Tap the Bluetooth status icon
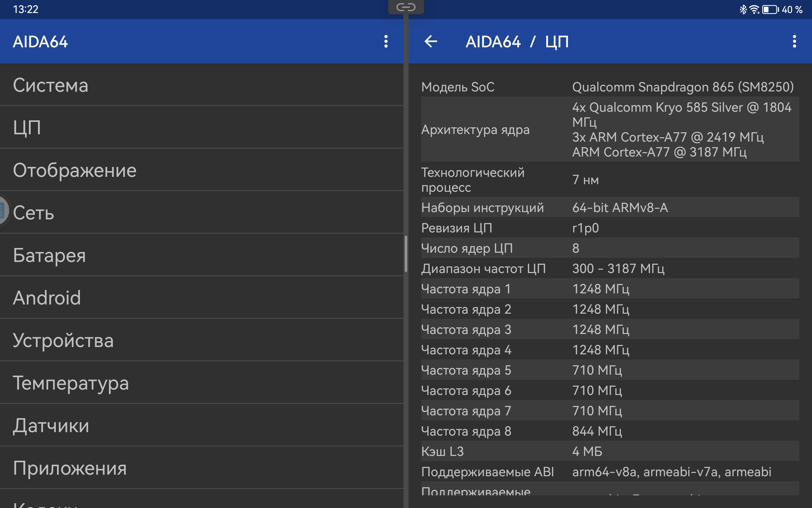 (743, 10)
